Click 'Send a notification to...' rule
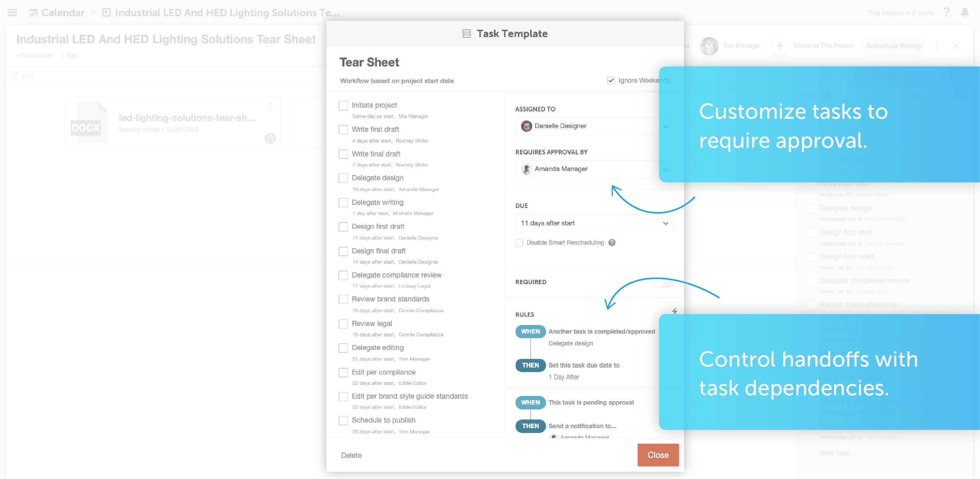The image size is (980, 479). click(x=582, y=426)
